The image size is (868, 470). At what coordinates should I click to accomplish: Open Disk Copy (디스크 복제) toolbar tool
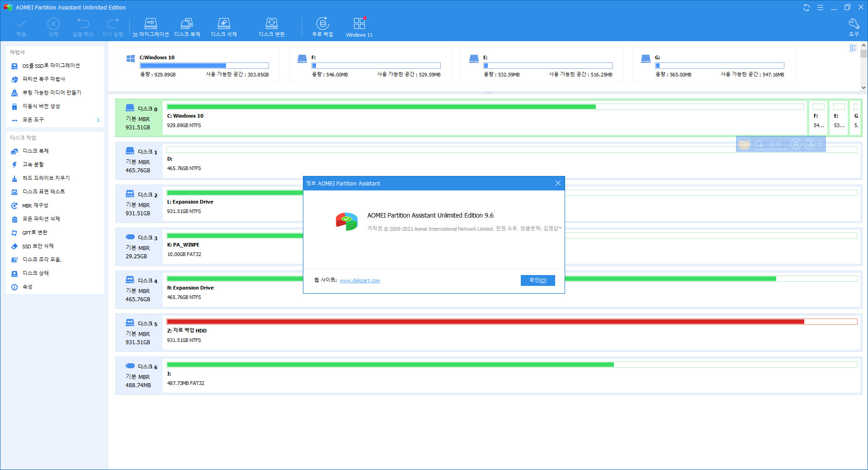pyautogui.click(x=187, y=27)
